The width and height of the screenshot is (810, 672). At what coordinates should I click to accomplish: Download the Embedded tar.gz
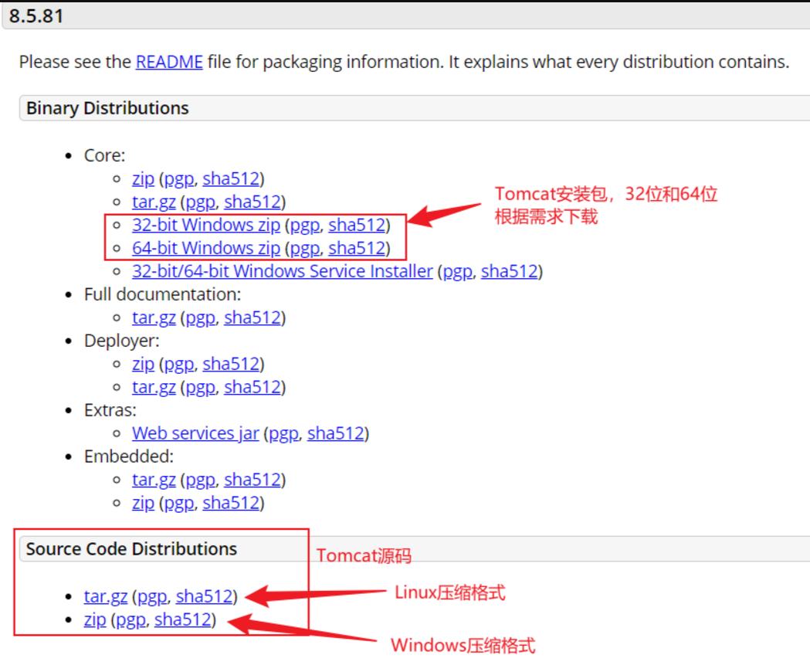tap(154, 480)
